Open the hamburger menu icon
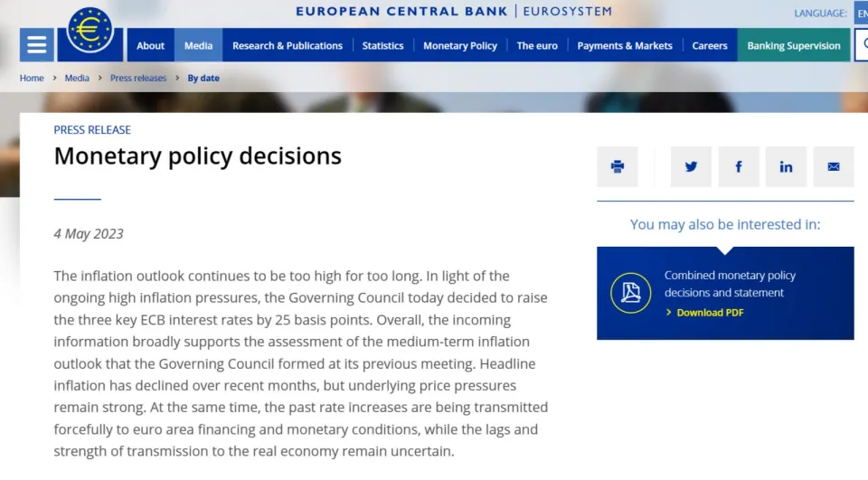Screen dimensions: 868x480 tap(36, 45)
